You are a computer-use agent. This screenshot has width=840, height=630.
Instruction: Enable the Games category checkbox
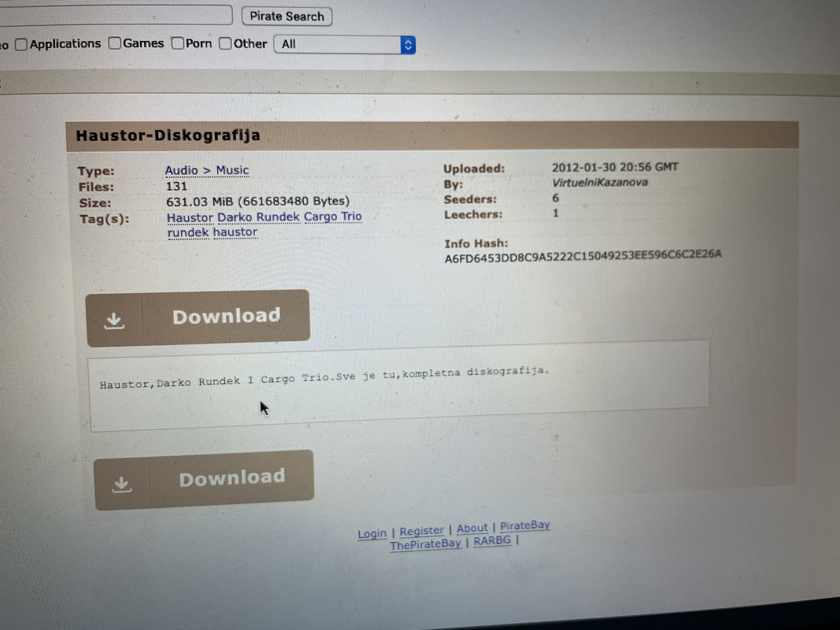click(115, 43)
